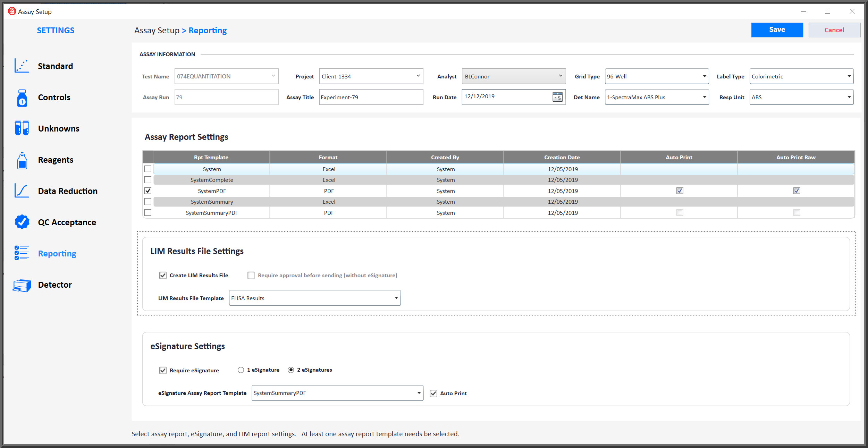Check the System report template row

click(x=148, y=169)
